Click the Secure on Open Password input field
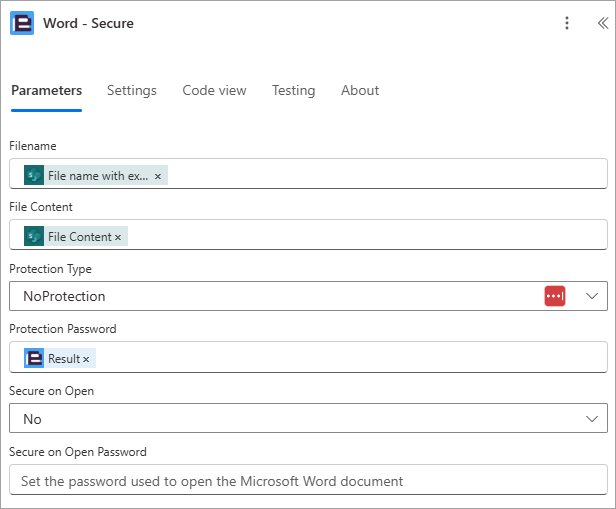The image size is (616, 509). (x=308, y=480)
